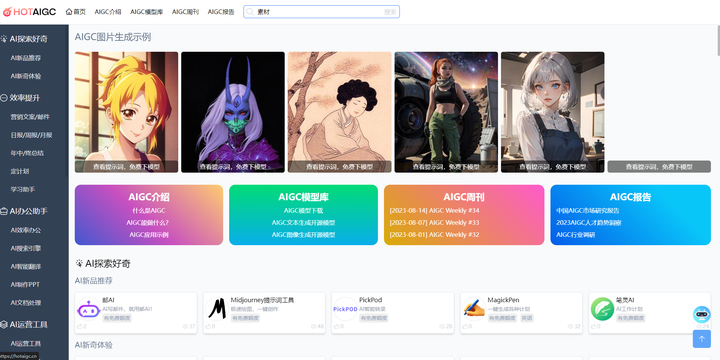The width and height of the screenshot is (720, 360).
Task: Click the lightbulb icon beside AI探索好奇 heading
Action: tap(79, 264)
